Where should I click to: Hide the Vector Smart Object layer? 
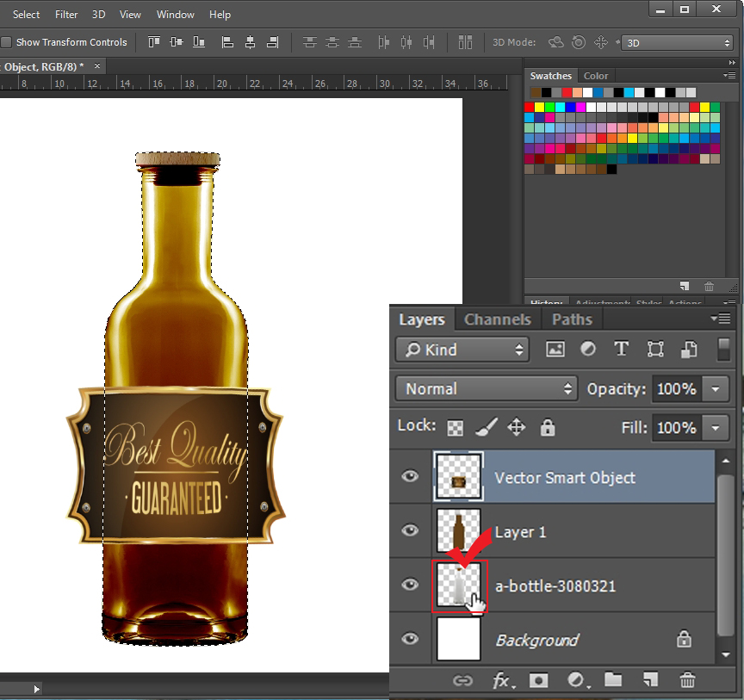[x=410, y=476]
